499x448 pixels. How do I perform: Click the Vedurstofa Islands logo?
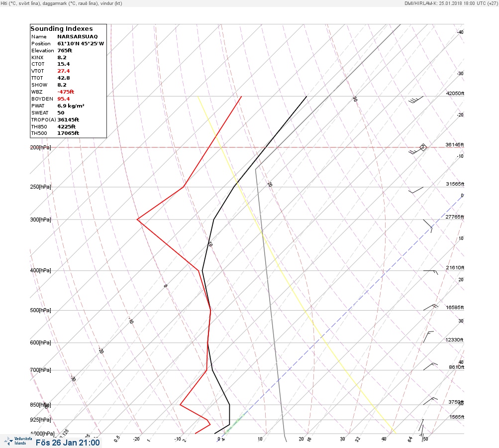coord(18,441)
